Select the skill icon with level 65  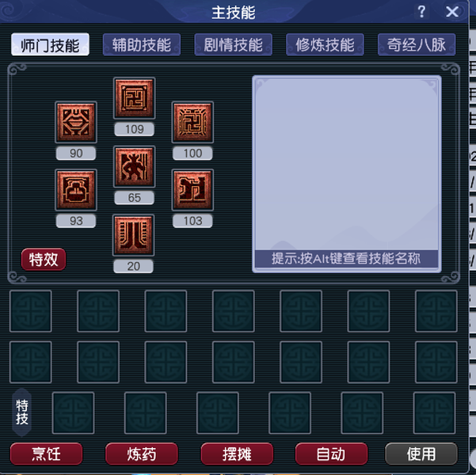point(134,166)
